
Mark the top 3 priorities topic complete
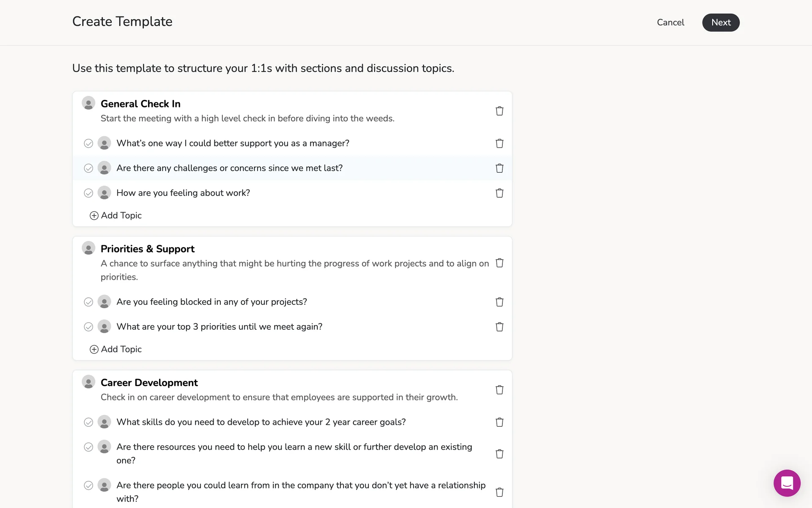(x=88, y=327)
